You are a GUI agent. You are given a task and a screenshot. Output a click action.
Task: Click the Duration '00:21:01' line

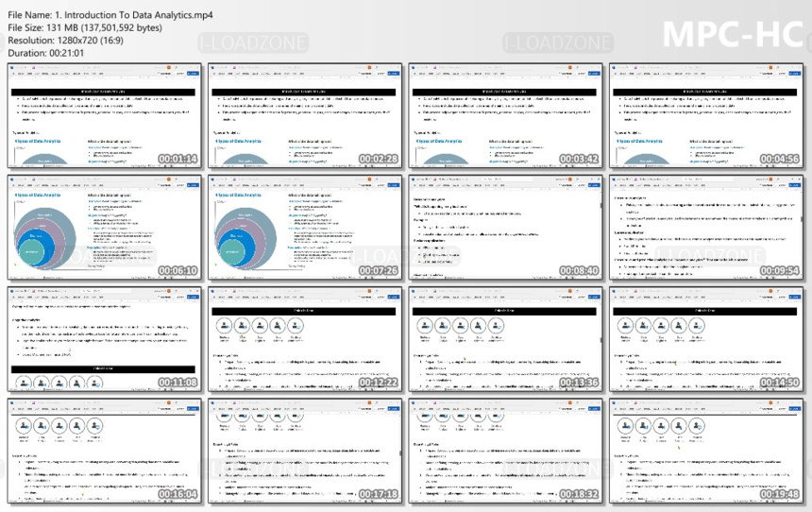(x=45, y=53)
